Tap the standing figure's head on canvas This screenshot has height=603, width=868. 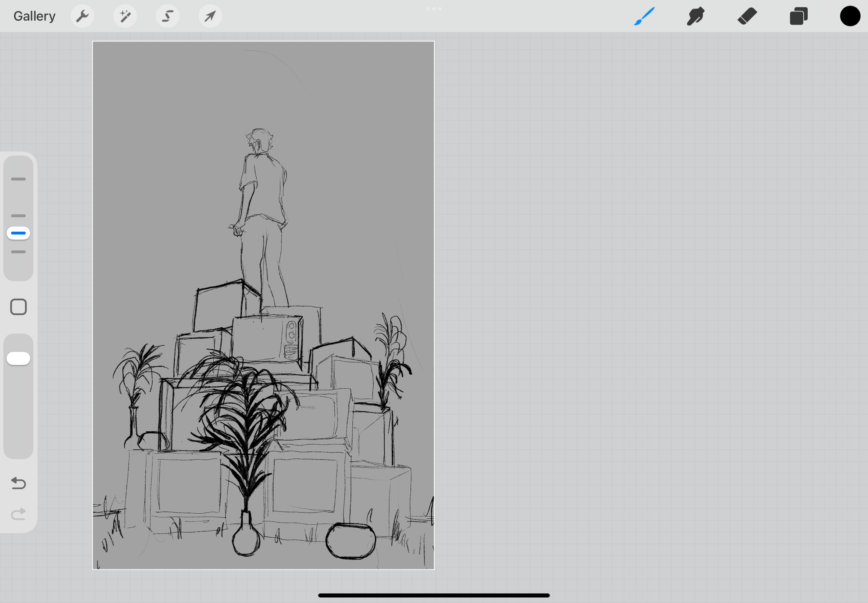pos(260,140)
